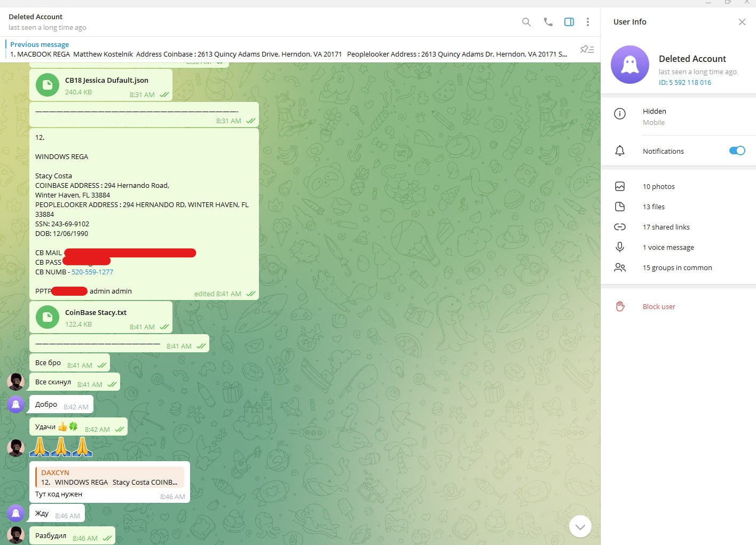Screen dimensions: 756x545
Task: Close the User Info panel
Action: coord(742,22)
